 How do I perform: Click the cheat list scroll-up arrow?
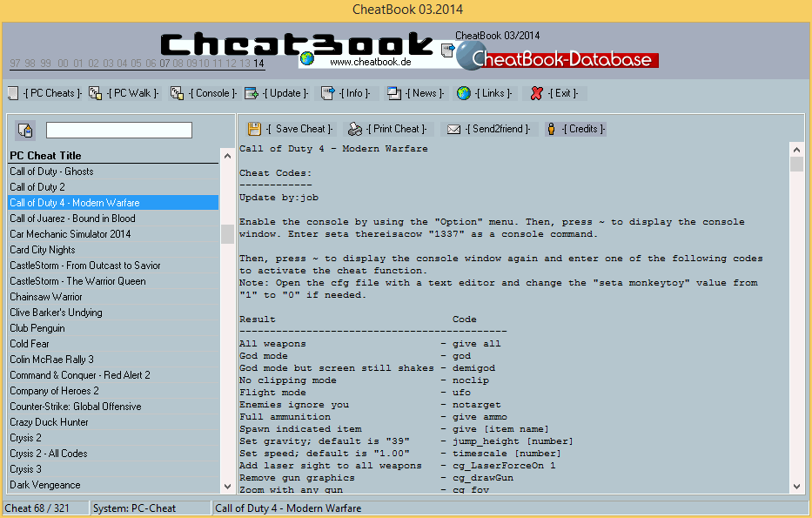click(x=227, y=156)
